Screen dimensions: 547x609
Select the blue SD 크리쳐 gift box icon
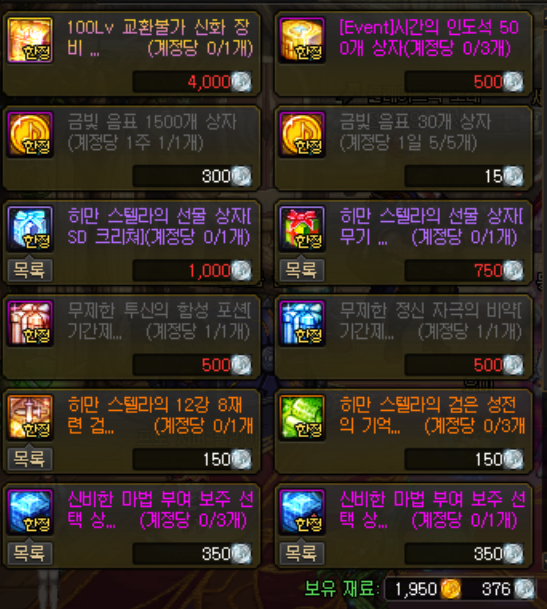(x=30, y=229)
